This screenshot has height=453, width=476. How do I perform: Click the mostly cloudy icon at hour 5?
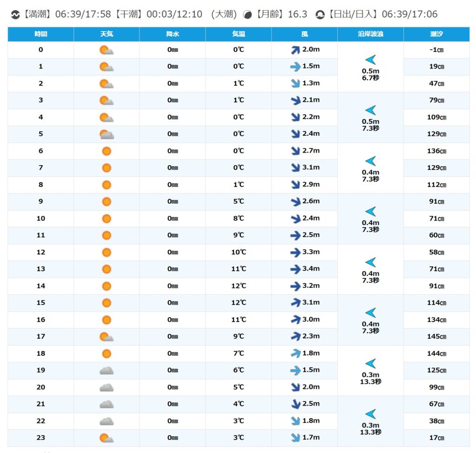(106, 134)
